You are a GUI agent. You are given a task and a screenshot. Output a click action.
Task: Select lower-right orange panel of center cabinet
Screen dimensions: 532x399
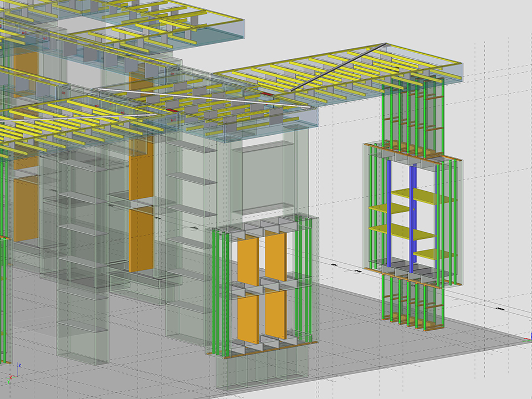tap(275, 314)
